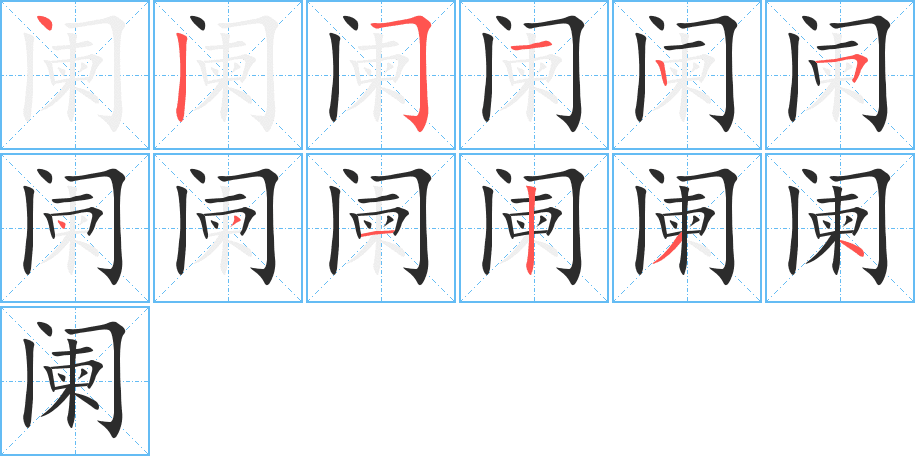This screenshot has height=456, width=915.
Task: Select the sixth stroke step tile
Action: click(x=840, y=75)
